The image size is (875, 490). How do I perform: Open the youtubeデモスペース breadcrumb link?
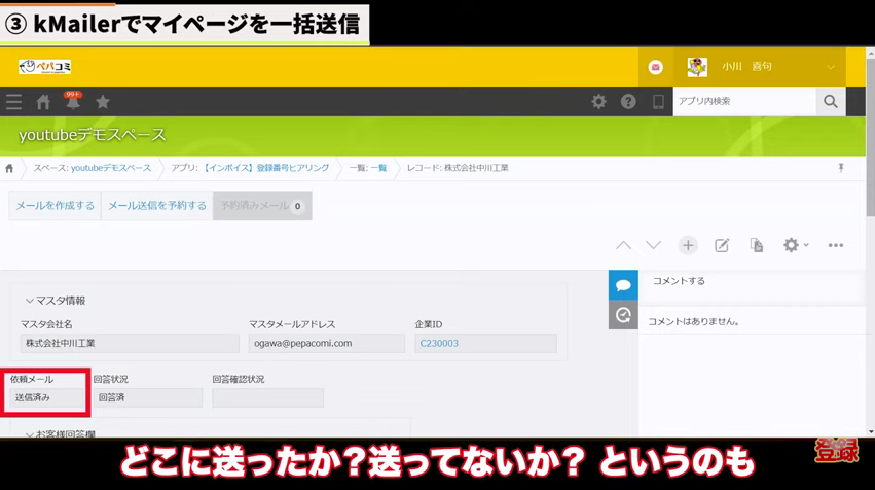pos(111,168)
